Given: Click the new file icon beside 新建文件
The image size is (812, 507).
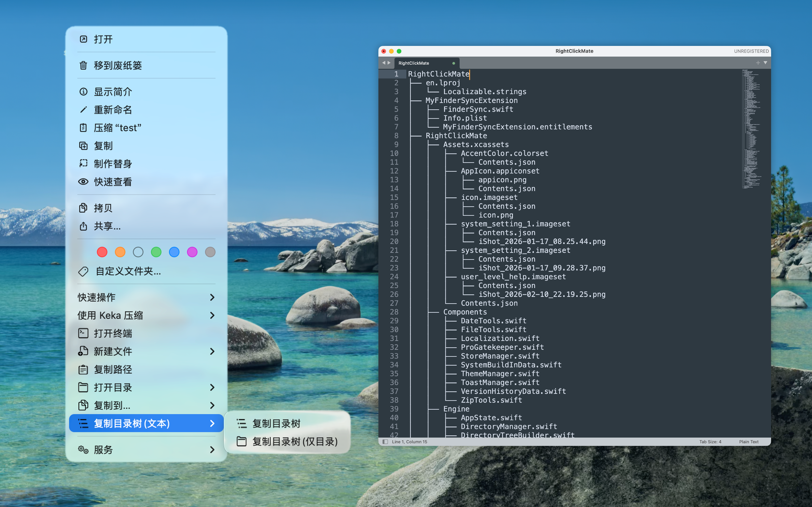Looking at the screenshot, I should (x=83, y=351).
